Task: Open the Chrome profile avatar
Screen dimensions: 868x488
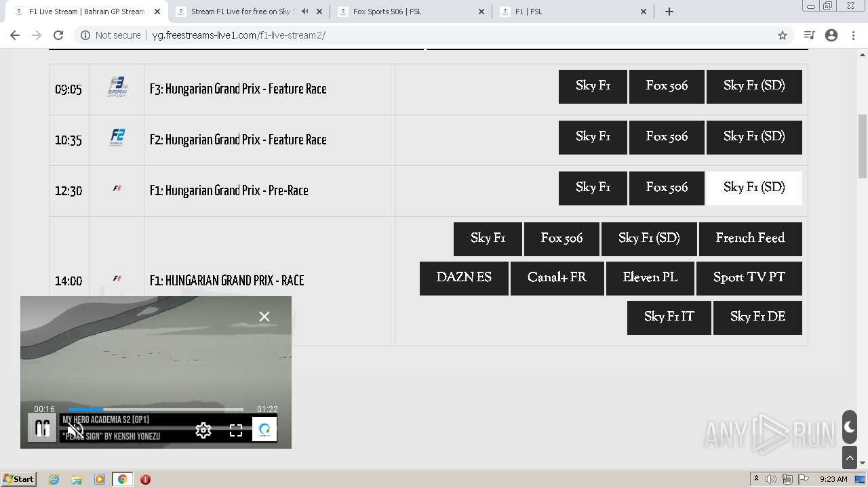Action: tap(831, 35)
